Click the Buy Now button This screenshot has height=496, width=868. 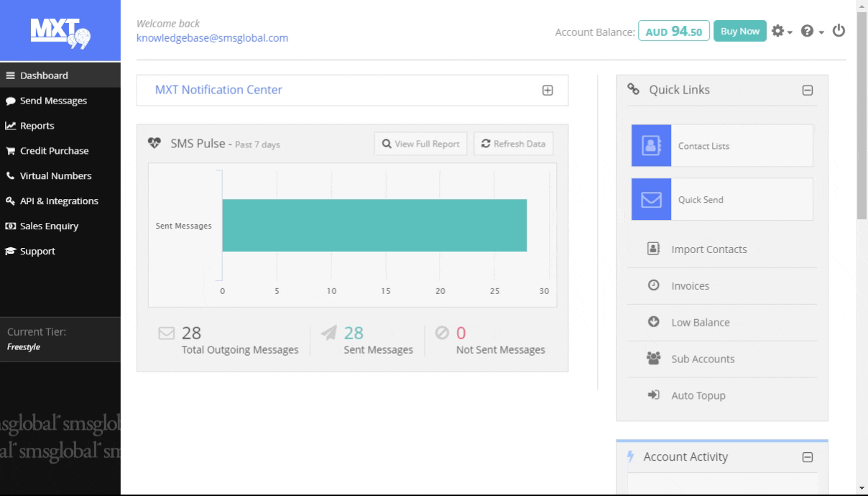[739, 31]
